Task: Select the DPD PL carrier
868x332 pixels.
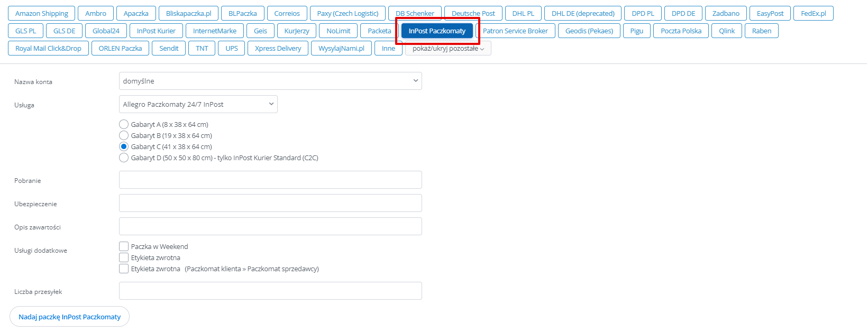Action: [x=643, y=13]
